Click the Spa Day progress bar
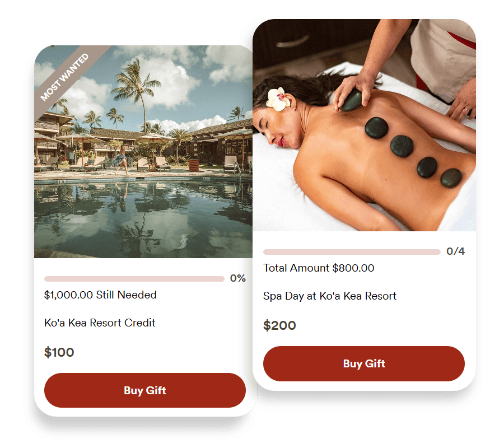This screenshot has height=448, width=504. coord(352,252)
